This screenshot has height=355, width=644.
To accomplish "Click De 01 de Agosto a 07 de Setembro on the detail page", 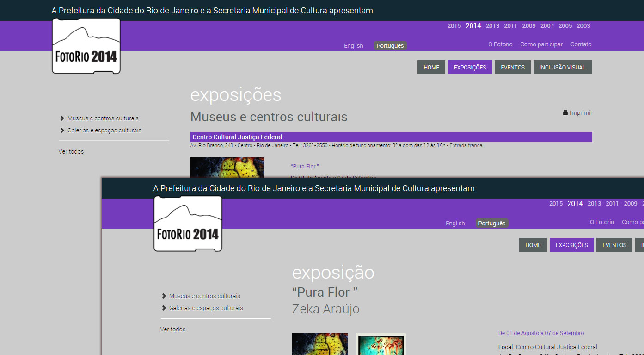I will (x=541, y=333).
